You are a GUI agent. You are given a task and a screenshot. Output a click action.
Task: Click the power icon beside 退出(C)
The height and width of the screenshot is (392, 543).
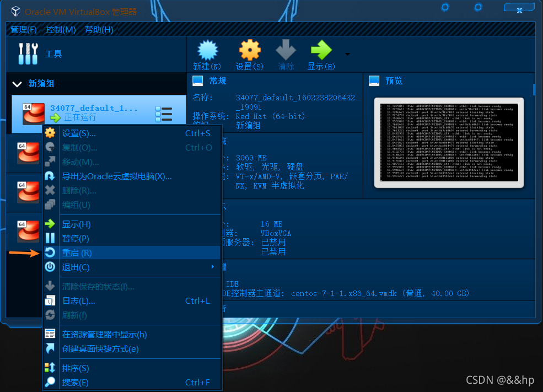[x=50, y=267]
